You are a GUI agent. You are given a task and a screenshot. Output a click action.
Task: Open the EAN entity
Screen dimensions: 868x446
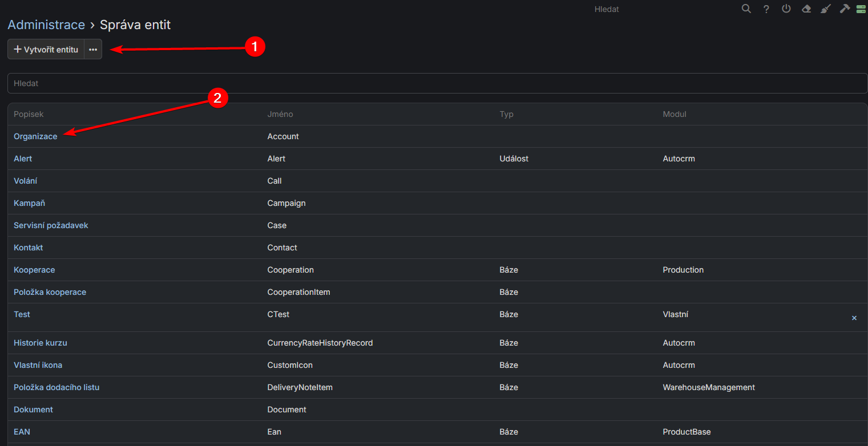[22, 432]
